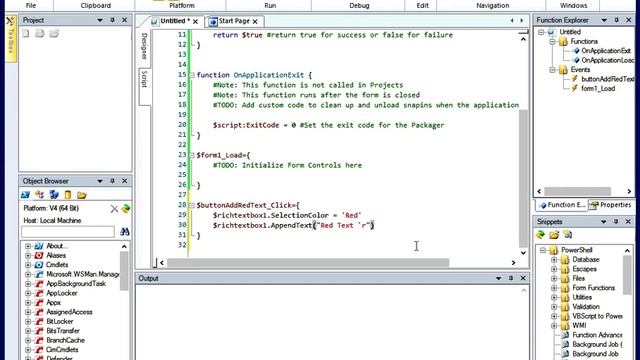The image size is (640, 360).
Task: Click the Object Browser search field
Action: (68, 232)
